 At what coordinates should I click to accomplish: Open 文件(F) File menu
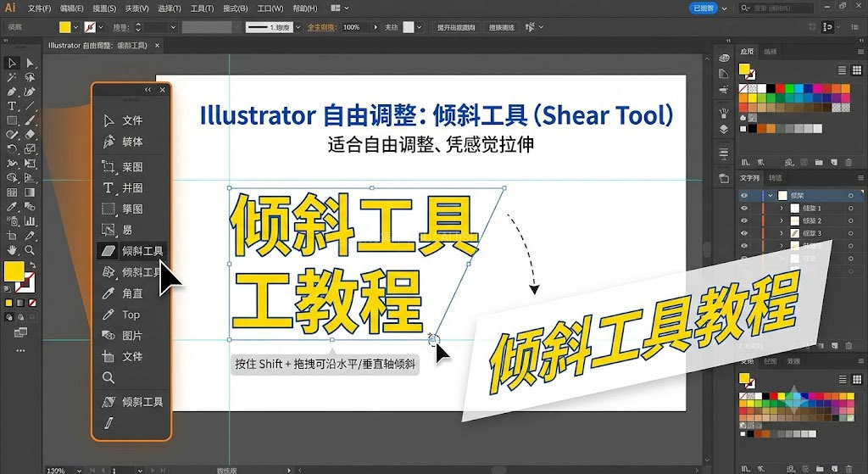pyautogui.click(x=39, y=8)
